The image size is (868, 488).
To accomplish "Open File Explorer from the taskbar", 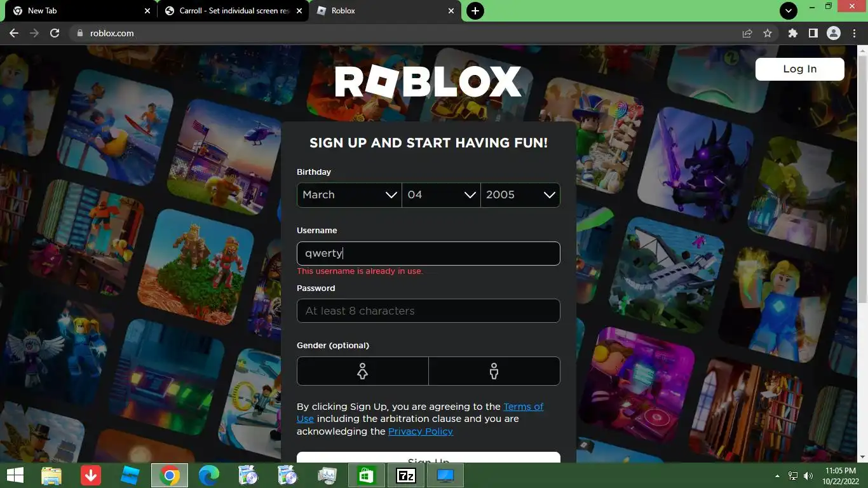I will click(x=51, y=475).
